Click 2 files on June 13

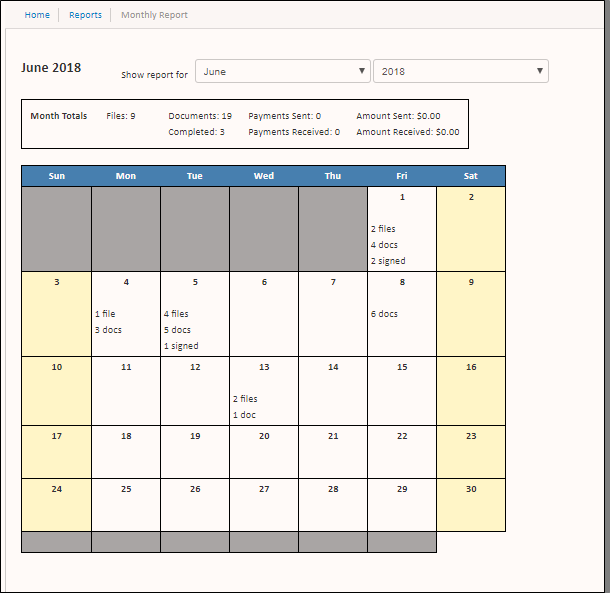(x=245, y=399)
